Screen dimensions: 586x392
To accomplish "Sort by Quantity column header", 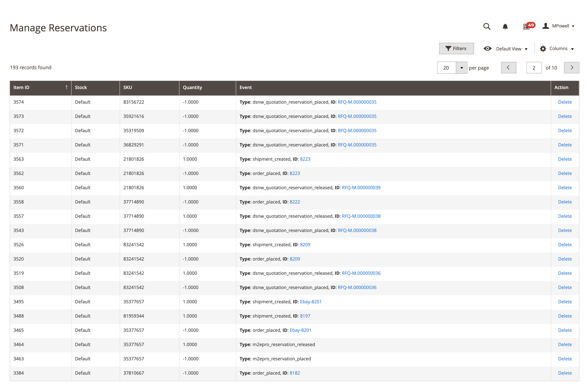I will [192, 87].
